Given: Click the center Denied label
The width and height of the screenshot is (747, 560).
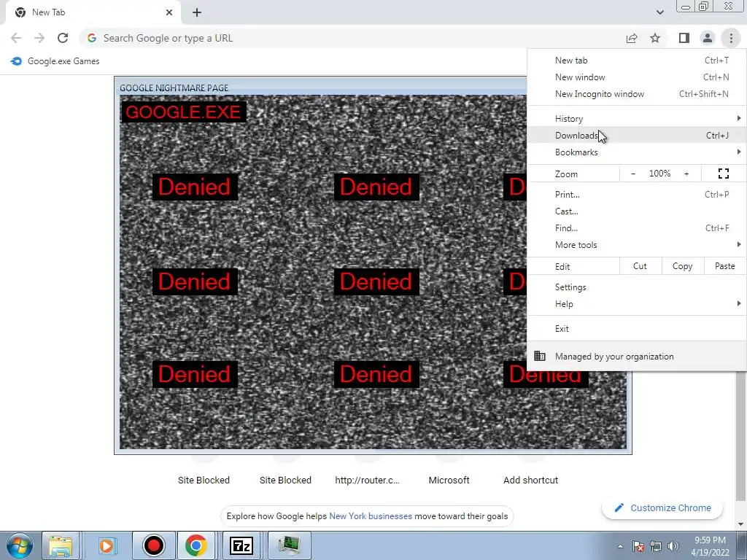Looking at the screenshot, I should coord(376,281).
